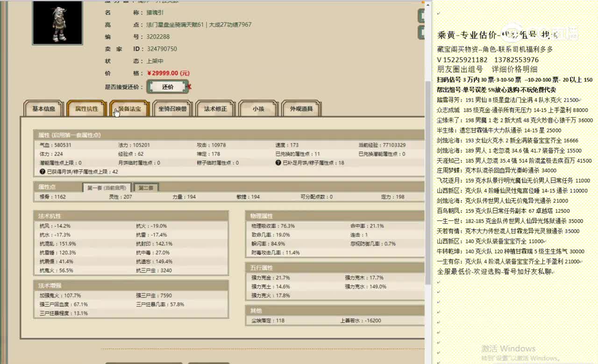The image size is (598, 364).
Task: Click document line starting 百鸟朝凤：159 克火队
Action: click(503, 211)
